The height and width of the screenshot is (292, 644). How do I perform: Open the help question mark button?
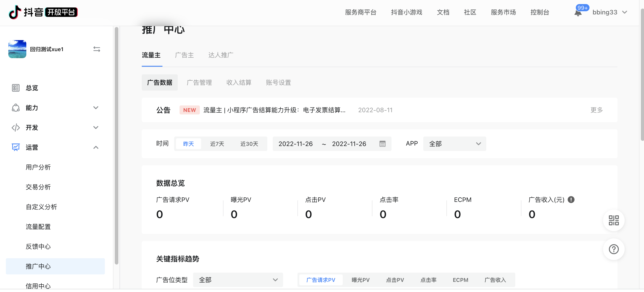[x=613, y=249]
